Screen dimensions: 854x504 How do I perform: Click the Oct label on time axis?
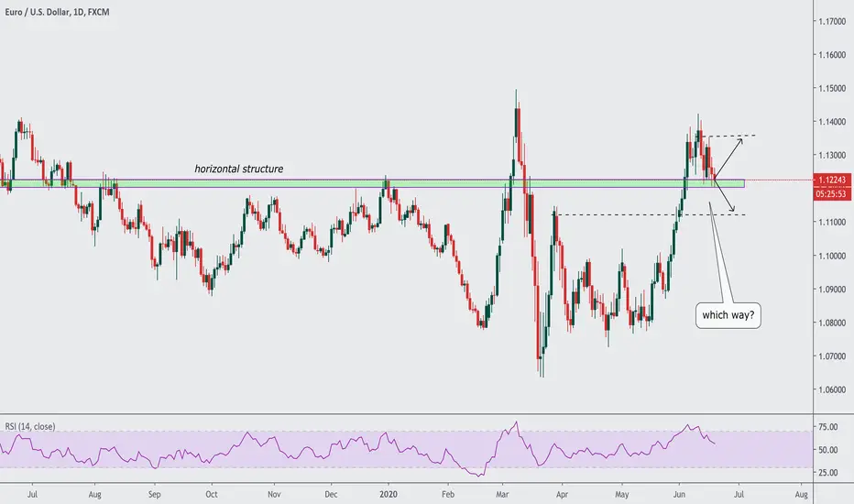[212, 495]
